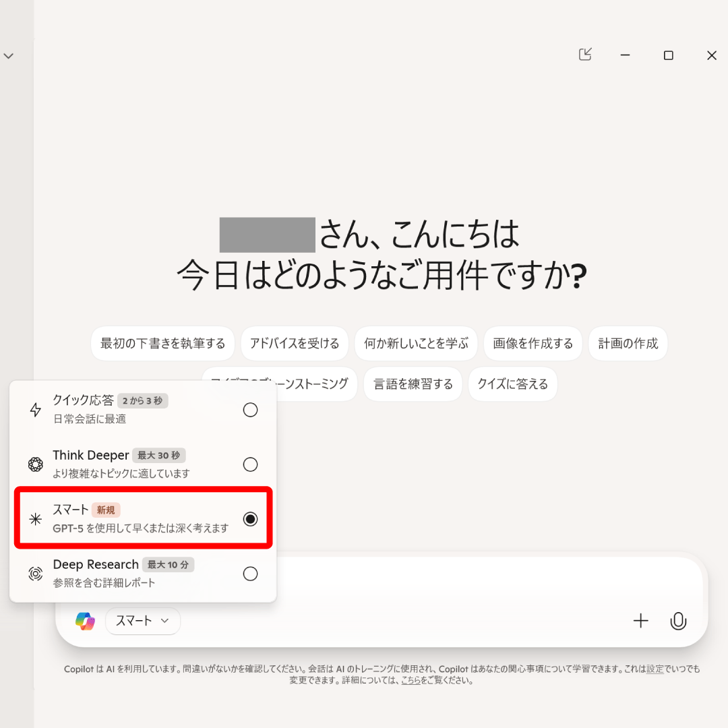The image size is (728, 728).
Task: Choose the クイック応答 menu entry
Action: [x=143, y=410]
